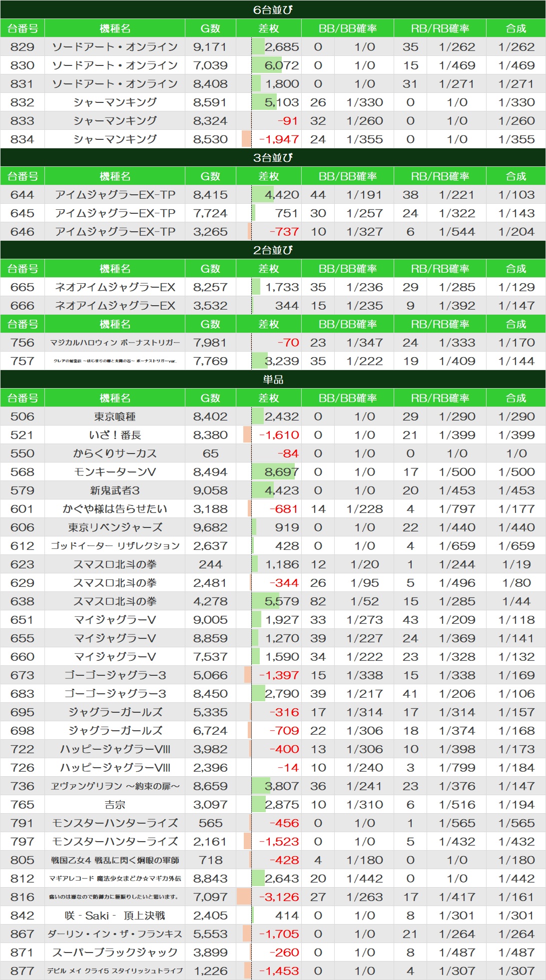The height and width of the screenshot is (980, 546).
Task: Click the 5,103 value for machine 832
Action: (x=282, y=102)
